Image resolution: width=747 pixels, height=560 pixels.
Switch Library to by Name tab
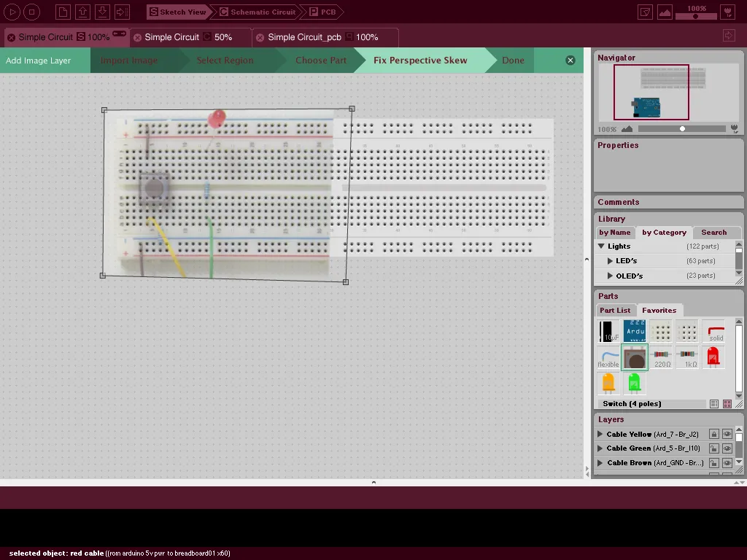click(x=614, y=233)
